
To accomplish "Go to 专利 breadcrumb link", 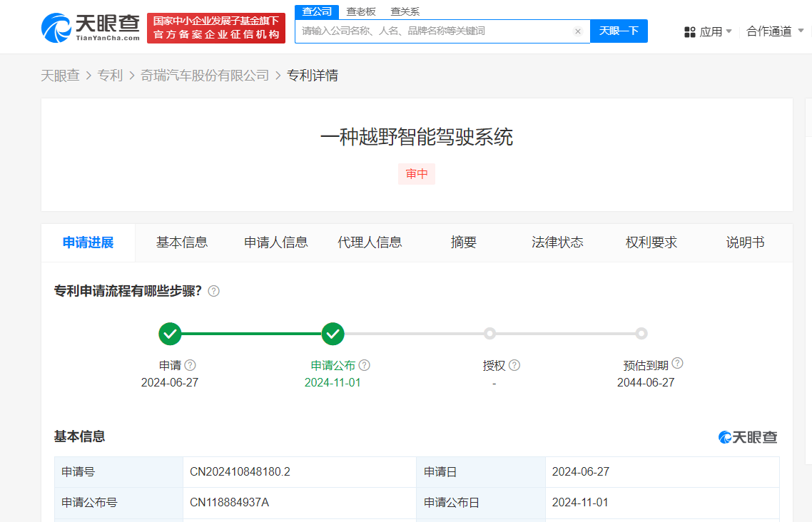I will [110, 76].
